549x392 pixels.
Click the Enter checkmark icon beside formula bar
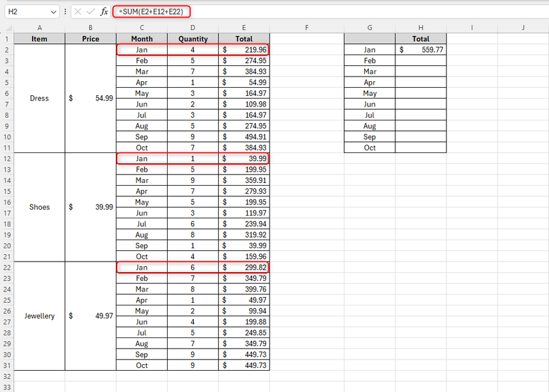[x=89, y=11]
